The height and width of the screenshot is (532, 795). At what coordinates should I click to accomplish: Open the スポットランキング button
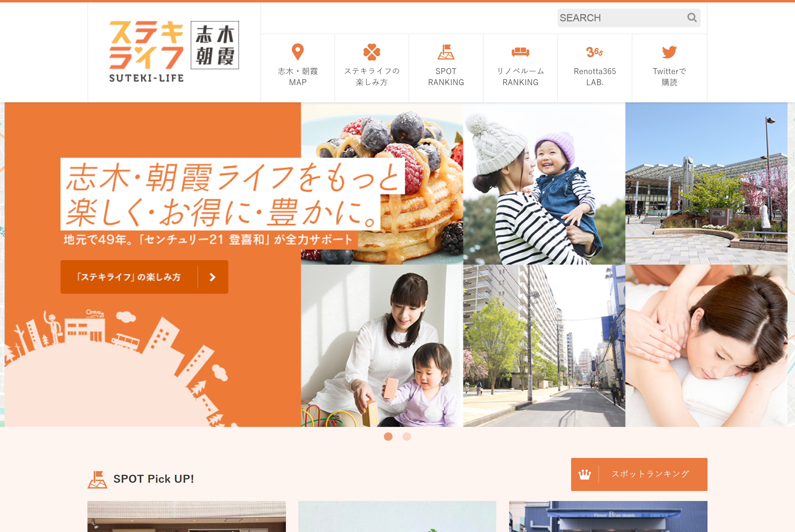coord(639,474)
